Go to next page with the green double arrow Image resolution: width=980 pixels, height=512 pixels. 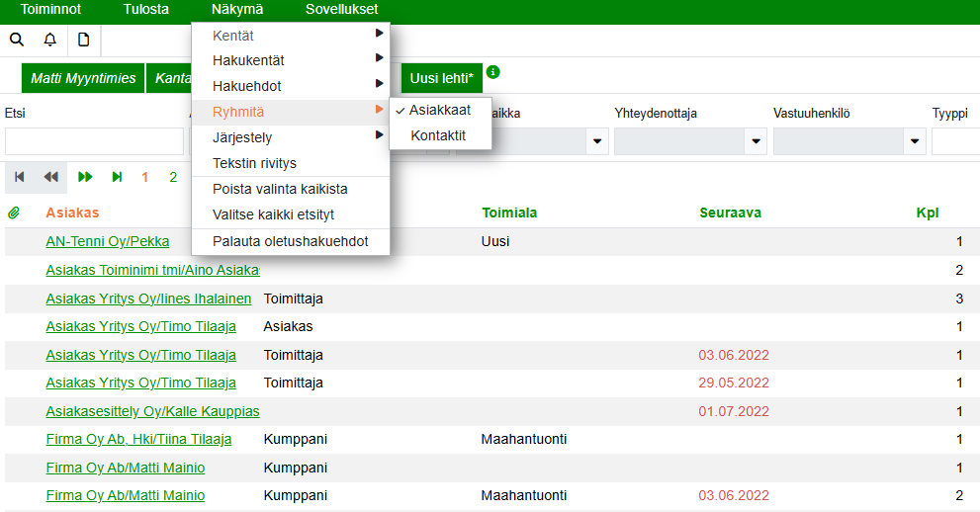point(85,177)
